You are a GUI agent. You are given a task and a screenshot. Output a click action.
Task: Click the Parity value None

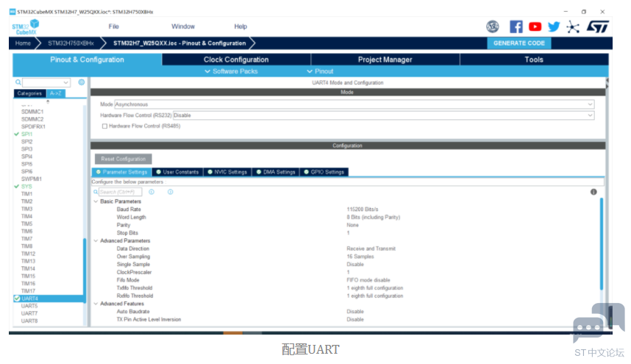coord(352,225)
